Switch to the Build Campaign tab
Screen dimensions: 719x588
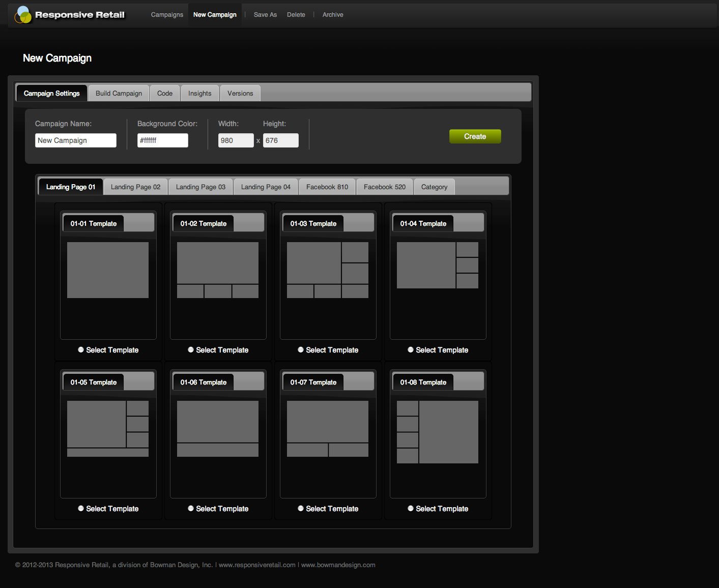pos(119,93)
